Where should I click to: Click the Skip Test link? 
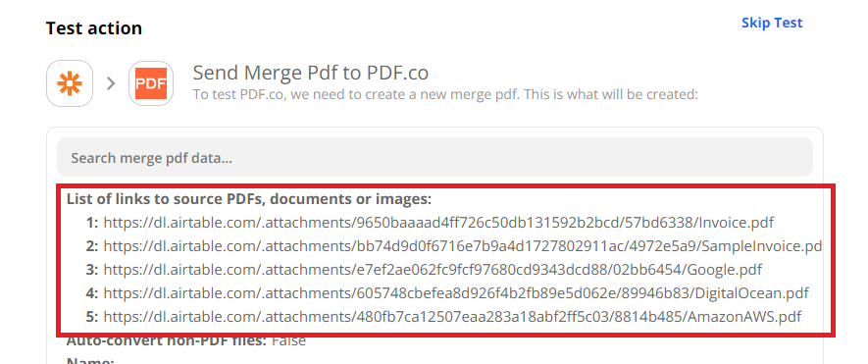(x=772, y=23)
